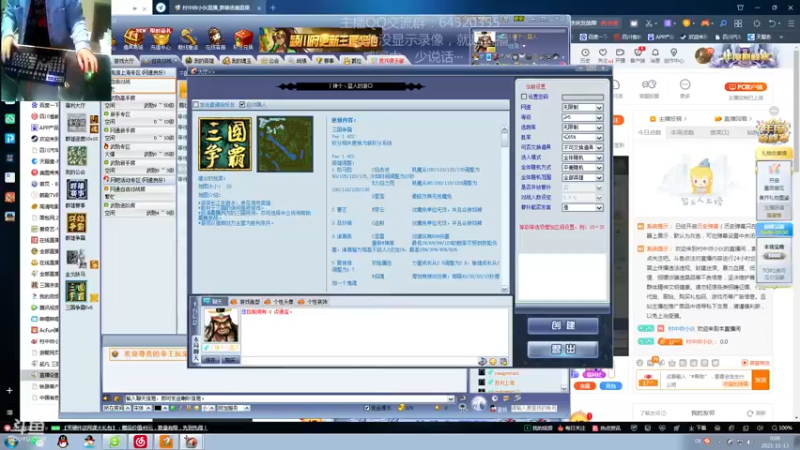Switch to the 公会 tab
This screenshot has height=450, width=800.
pyautogui.click(x=270, y=61)
